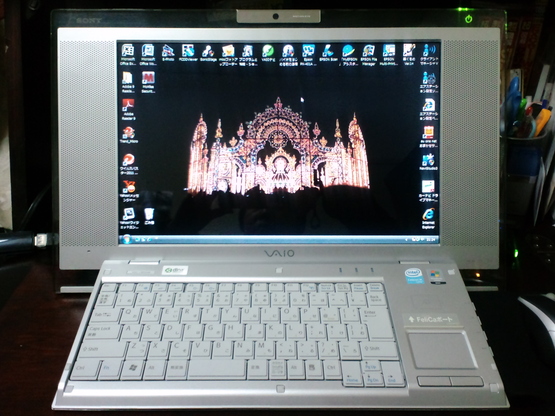
Task: Open the VAIO Navi green icon
Action: 268,53
